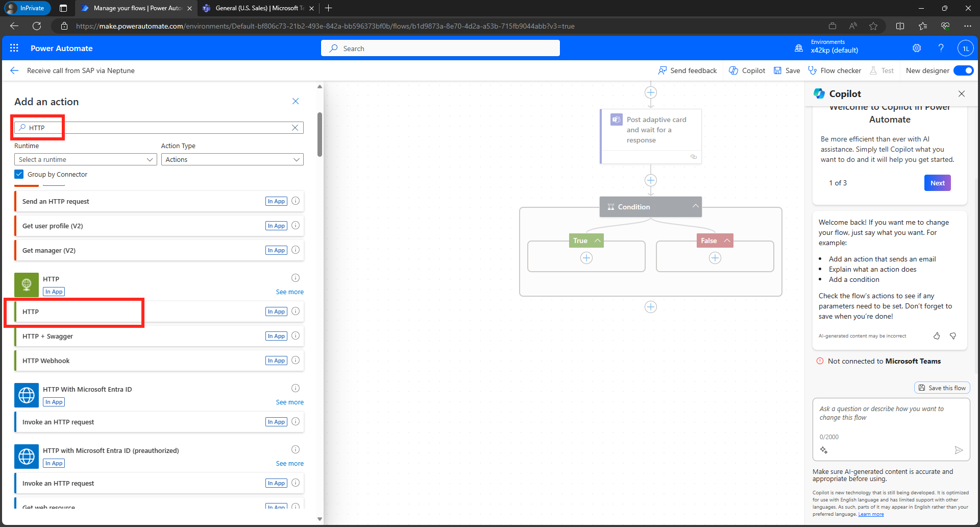This screenshot has height=527, width=980.
Task: Go back with the flow header arrow
Action: pos(14,70)
